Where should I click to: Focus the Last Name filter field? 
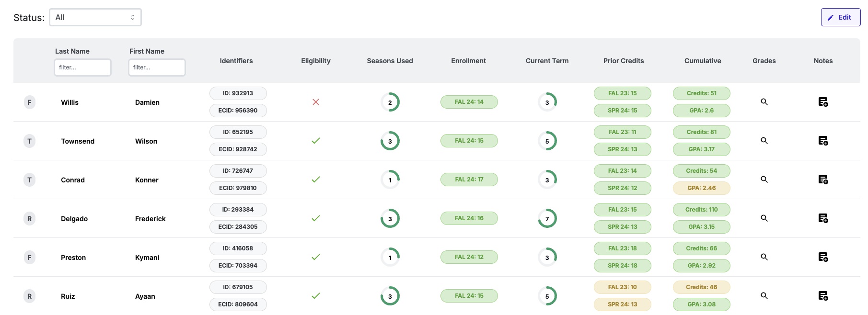pos(83,67)
